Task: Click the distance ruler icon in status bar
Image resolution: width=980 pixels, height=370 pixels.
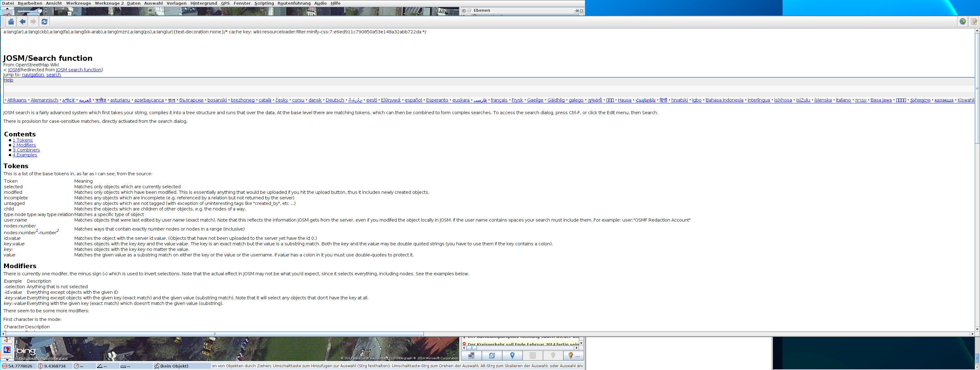Action: [x=123, y=367]
